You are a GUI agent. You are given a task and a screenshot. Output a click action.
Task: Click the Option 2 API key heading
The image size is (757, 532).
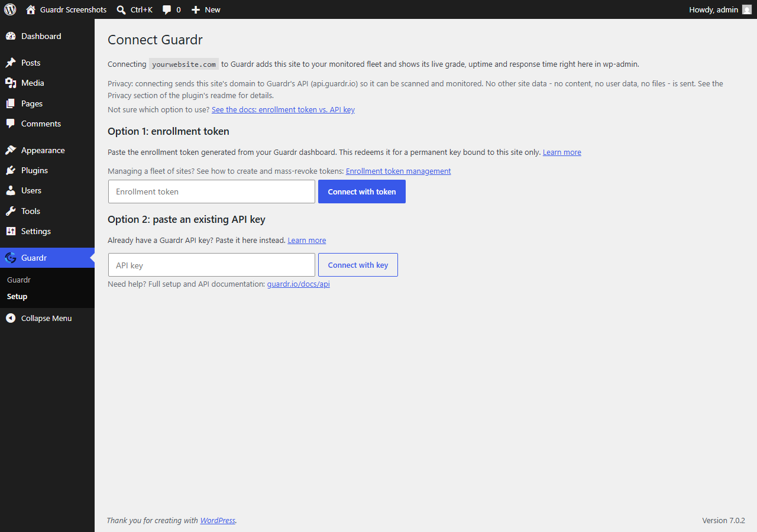[186, 219]
